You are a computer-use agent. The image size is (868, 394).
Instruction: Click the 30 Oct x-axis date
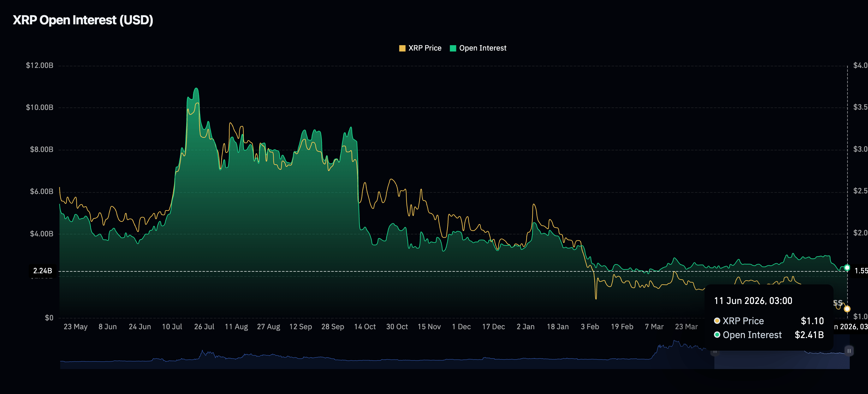[x=397, y=326]
